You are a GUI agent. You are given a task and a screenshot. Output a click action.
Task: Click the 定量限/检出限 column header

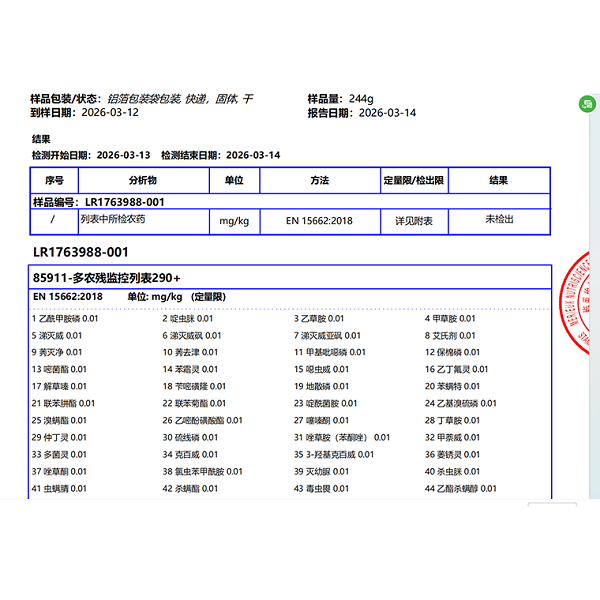tap(413, 181)
